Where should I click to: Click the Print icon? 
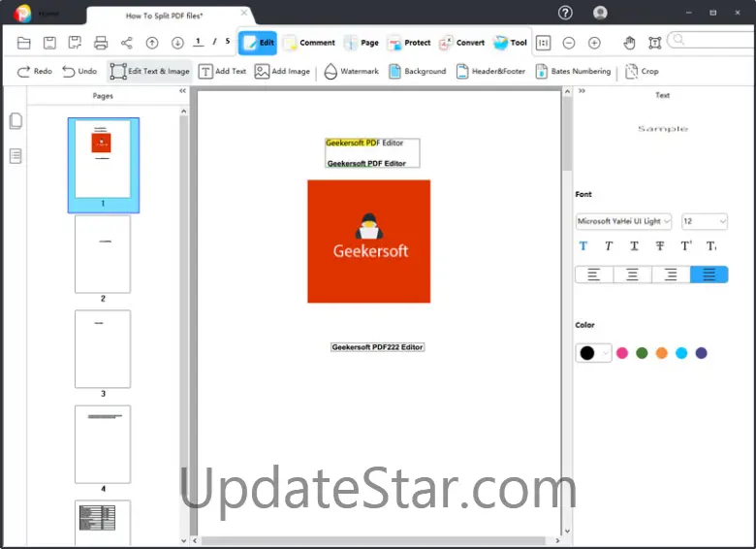(x=101, y=43)
